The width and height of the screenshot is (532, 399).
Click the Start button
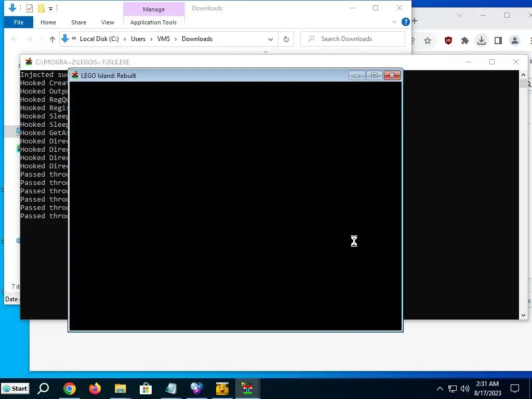(16, 389)
